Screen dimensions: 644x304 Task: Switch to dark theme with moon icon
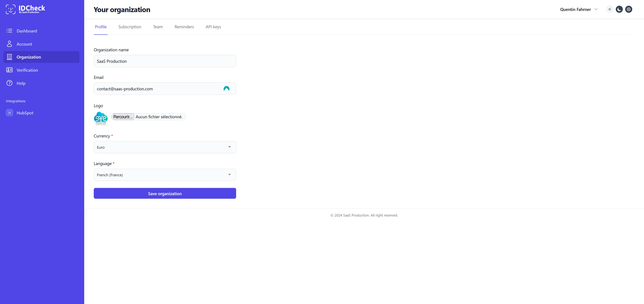point(619,9)
